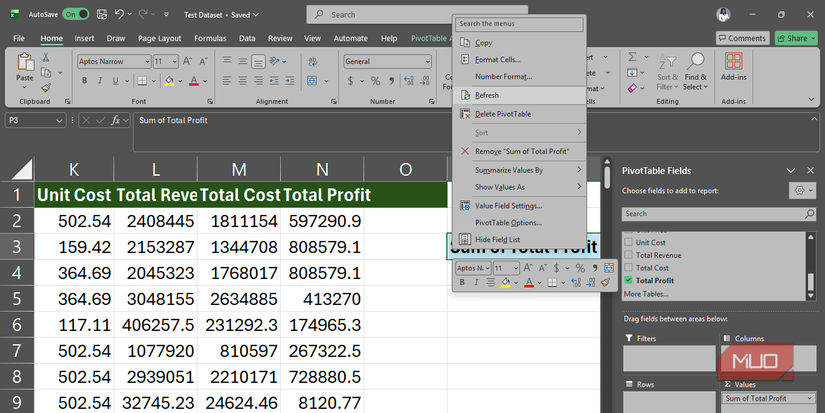Click the Center align icon in the ribbon
825x413 pixels.
(x=243, y=81)
